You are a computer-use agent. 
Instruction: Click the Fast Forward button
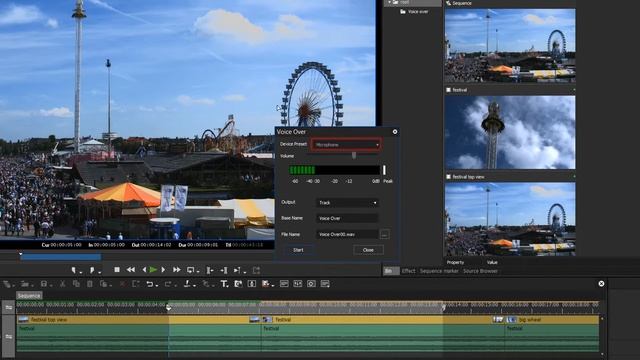coord(177,270)
